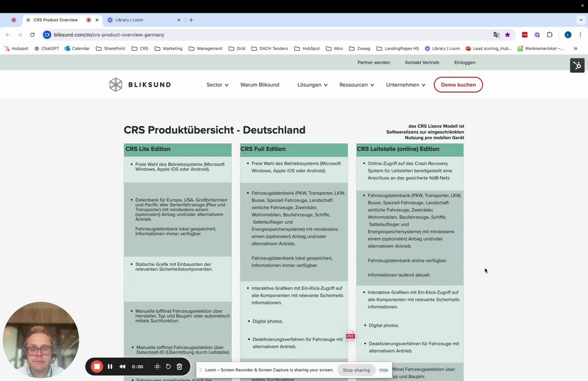Screen dimensions: 588x381
Task: Click the presenter webcam bubble
Action: (x=41, y=340)
